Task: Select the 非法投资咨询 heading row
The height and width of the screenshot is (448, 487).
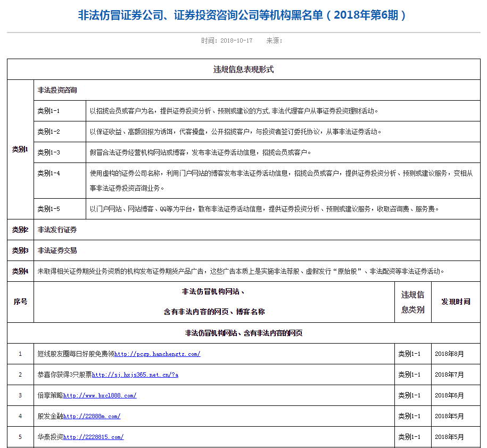Action: tap(57, 90)
